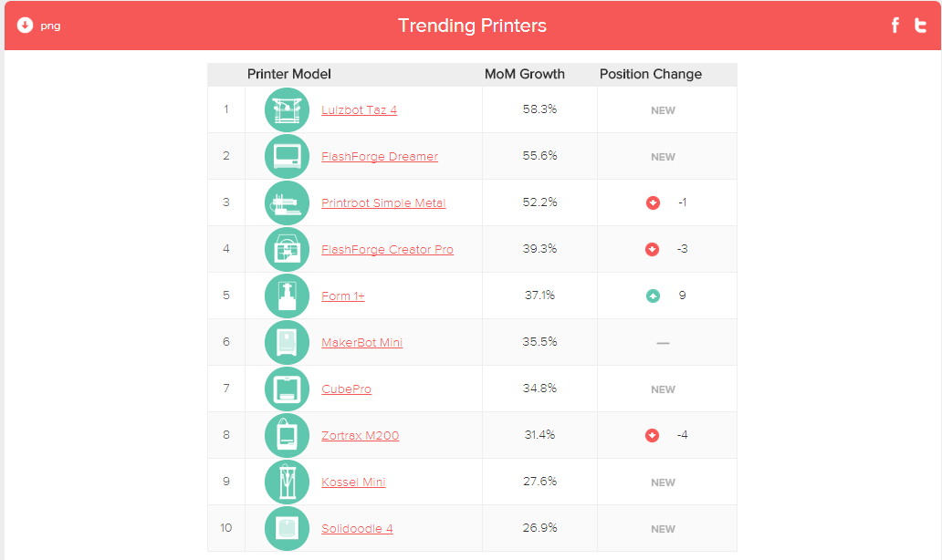Select the Kossel Mini printer icon

(x=288, y=482)
